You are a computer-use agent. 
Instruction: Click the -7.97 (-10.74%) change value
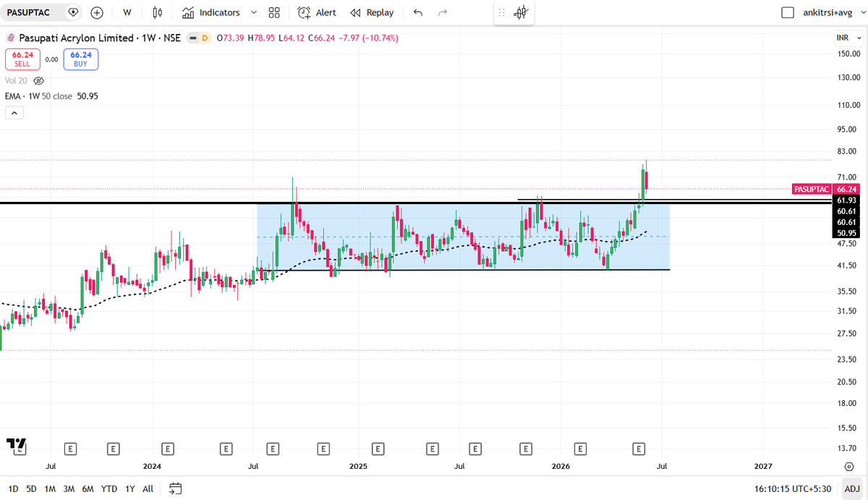point(368,38)
